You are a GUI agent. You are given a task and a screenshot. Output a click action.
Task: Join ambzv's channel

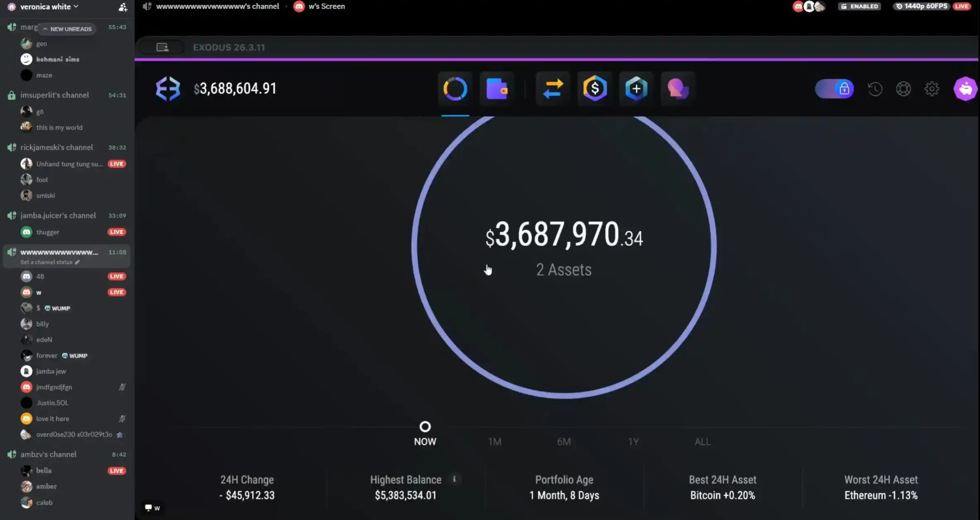[48, 454]
